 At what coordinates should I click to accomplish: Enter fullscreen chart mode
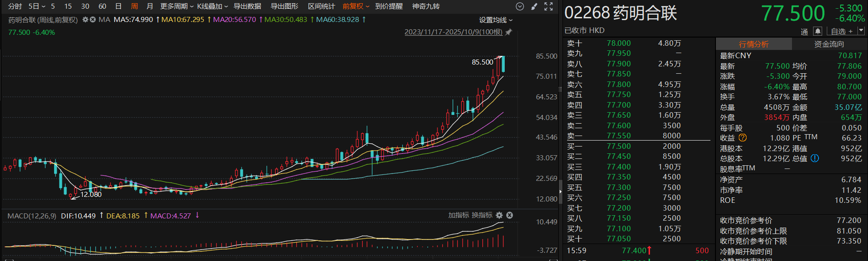tap(548, 6)
